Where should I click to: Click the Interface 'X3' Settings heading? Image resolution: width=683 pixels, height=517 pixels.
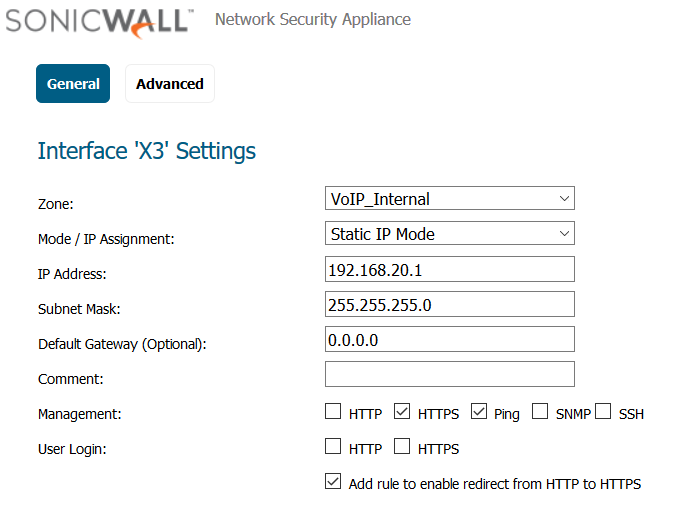pos(147,151)
